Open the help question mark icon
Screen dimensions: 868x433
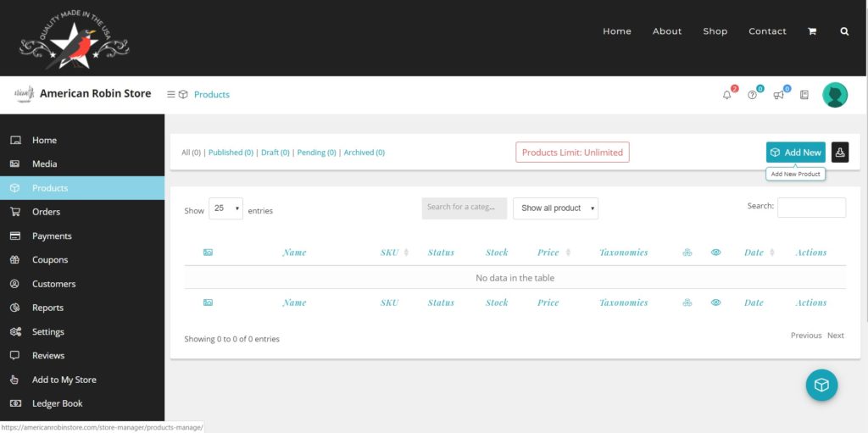point(752,95)
